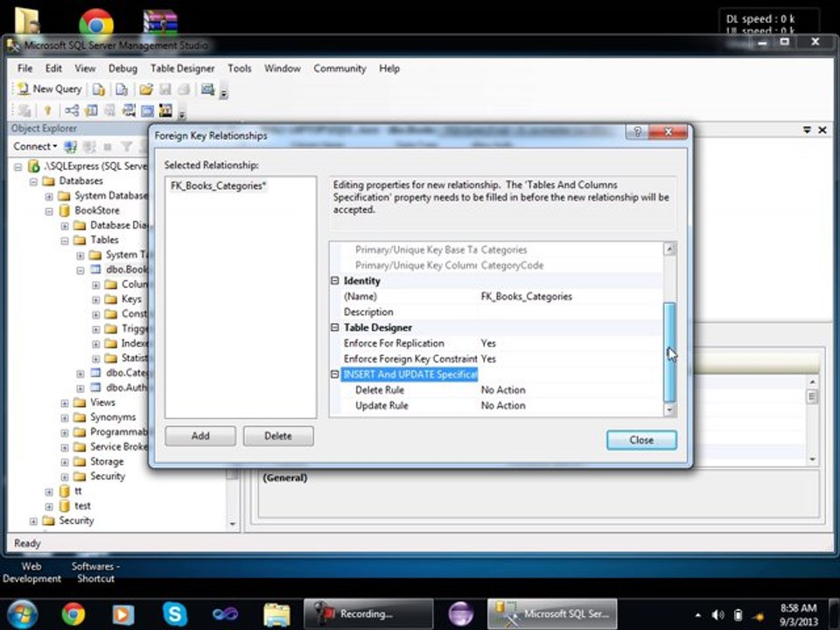This screenshot has height=630, width=840.
Task: Select the Storage folder in Object Explorer
Action: 106,462
